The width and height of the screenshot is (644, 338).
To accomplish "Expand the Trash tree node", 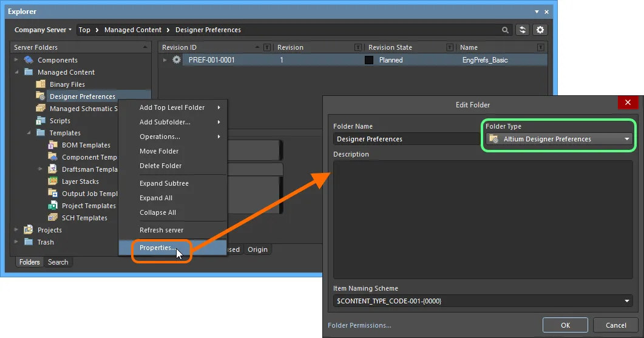I will (x=16, y=242).
